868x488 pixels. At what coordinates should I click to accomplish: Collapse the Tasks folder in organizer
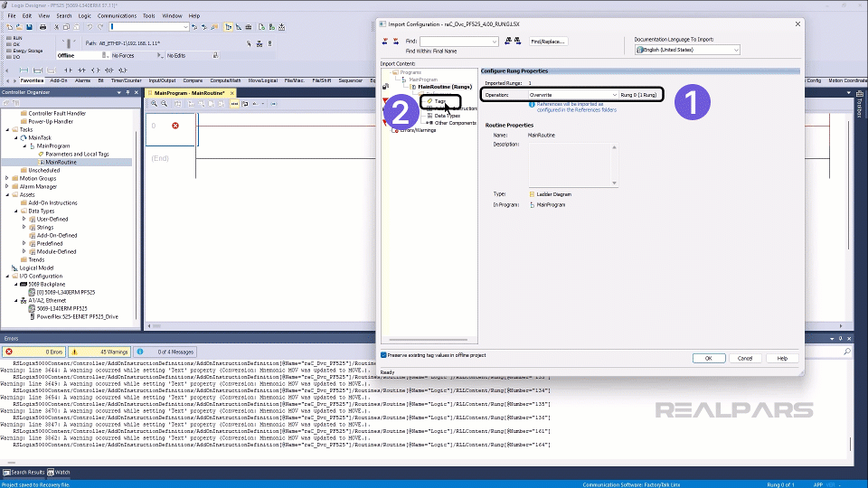(8, 129)
